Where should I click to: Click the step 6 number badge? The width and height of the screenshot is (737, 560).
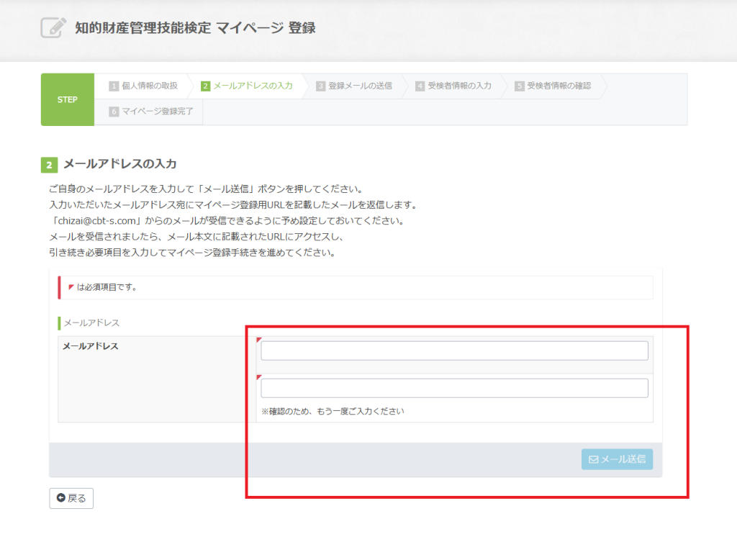[114, 112]
